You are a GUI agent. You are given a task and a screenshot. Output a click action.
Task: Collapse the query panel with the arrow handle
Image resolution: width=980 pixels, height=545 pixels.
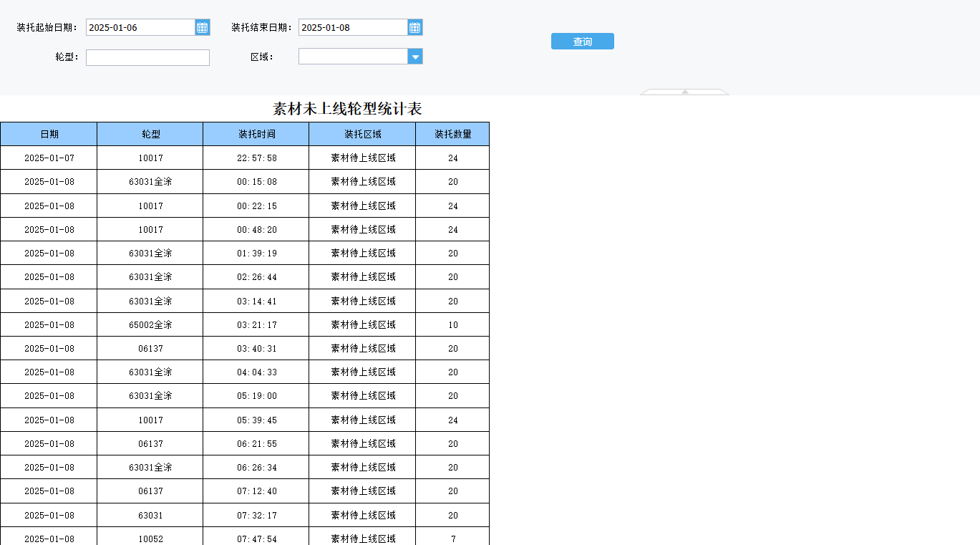(684, 92)
